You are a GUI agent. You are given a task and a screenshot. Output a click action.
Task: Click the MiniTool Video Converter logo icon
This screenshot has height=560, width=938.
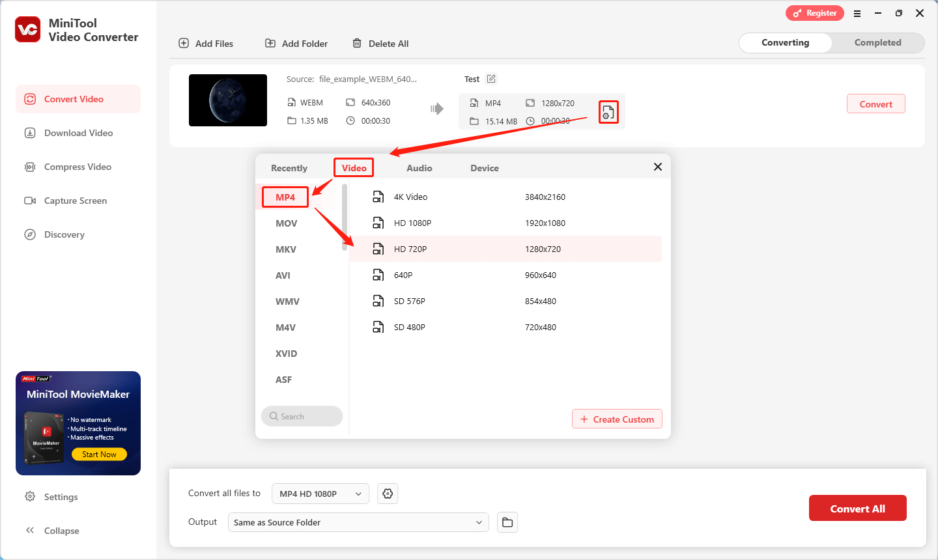point(28,29)
